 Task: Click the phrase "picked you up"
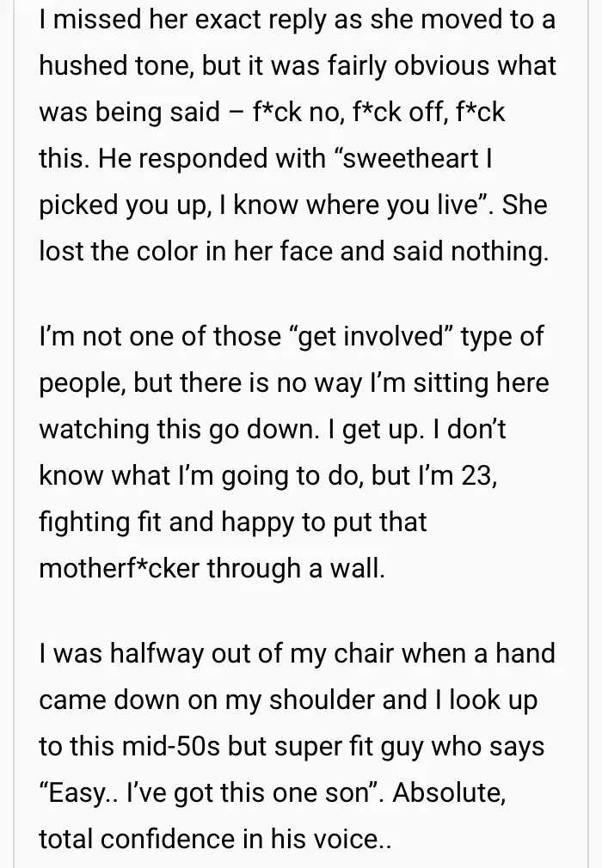[x=127, y=205]
